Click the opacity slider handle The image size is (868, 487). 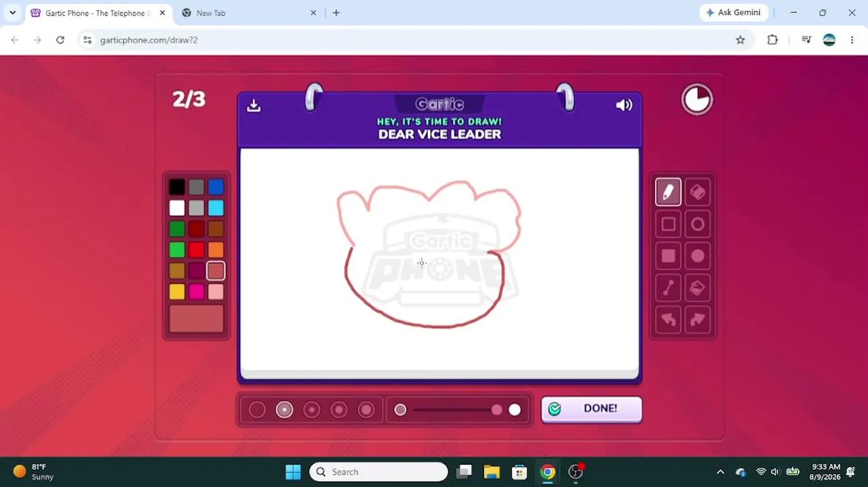click(497, 410)
